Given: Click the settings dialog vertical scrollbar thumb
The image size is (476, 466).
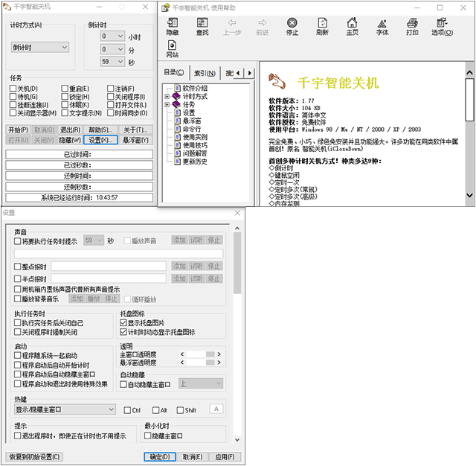Looking at the screenshot, I should (237, 263).
